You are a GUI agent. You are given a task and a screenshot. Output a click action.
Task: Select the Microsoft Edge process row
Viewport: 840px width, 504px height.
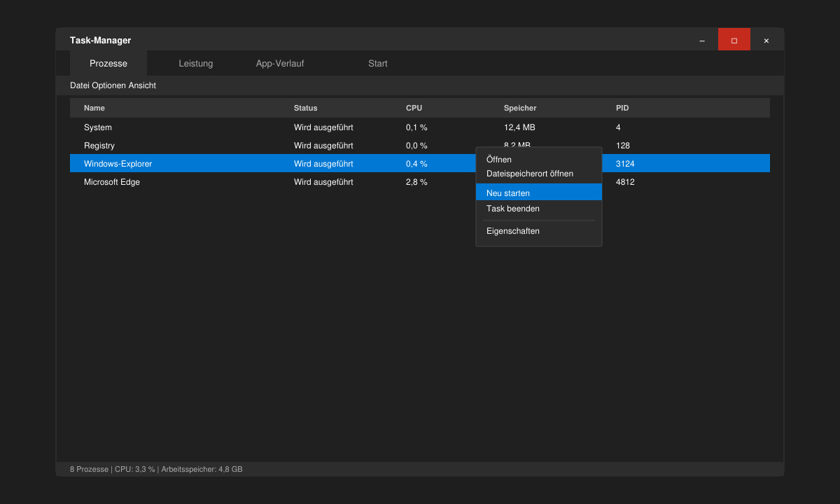pos(420,182)
